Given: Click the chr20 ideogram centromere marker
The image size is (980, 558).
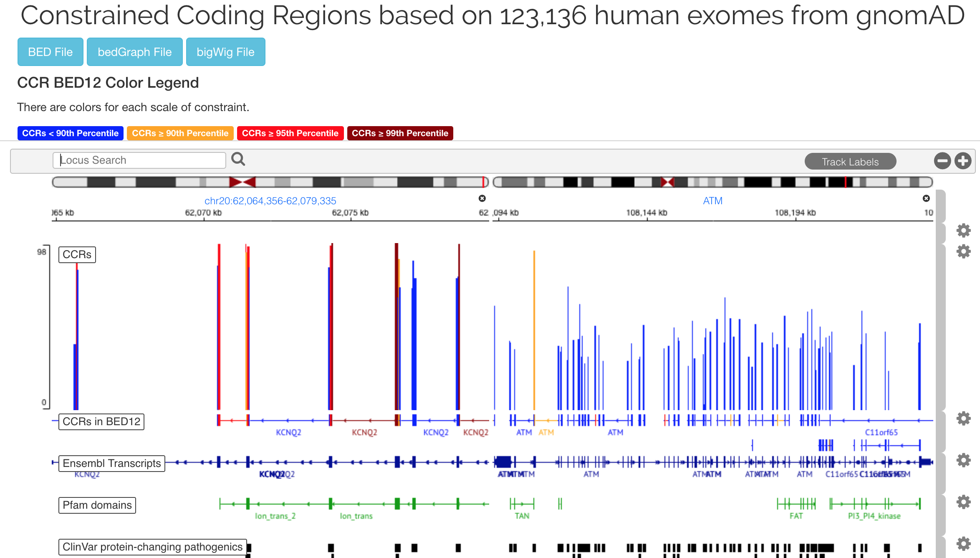Looking at the screenshot, I should [x=242, y=182].
